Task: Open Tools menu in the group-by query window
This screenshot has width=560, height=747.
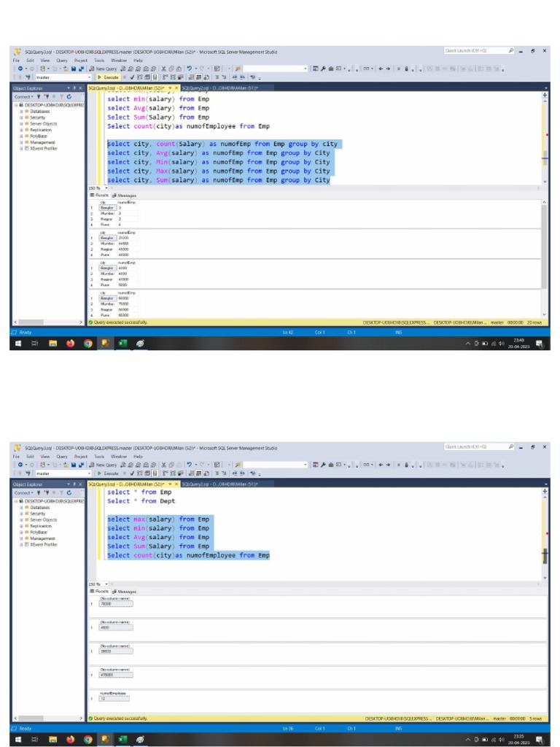Action: tap(99, 59)
